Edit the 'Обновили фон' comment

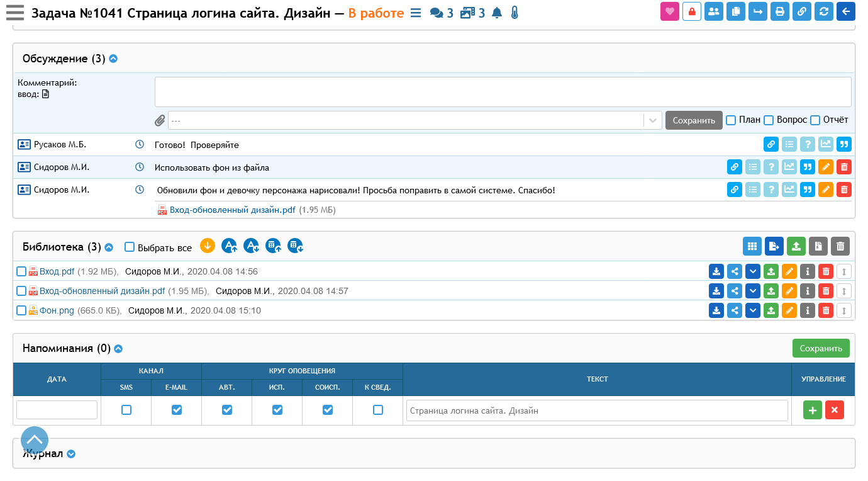point(826,189)
